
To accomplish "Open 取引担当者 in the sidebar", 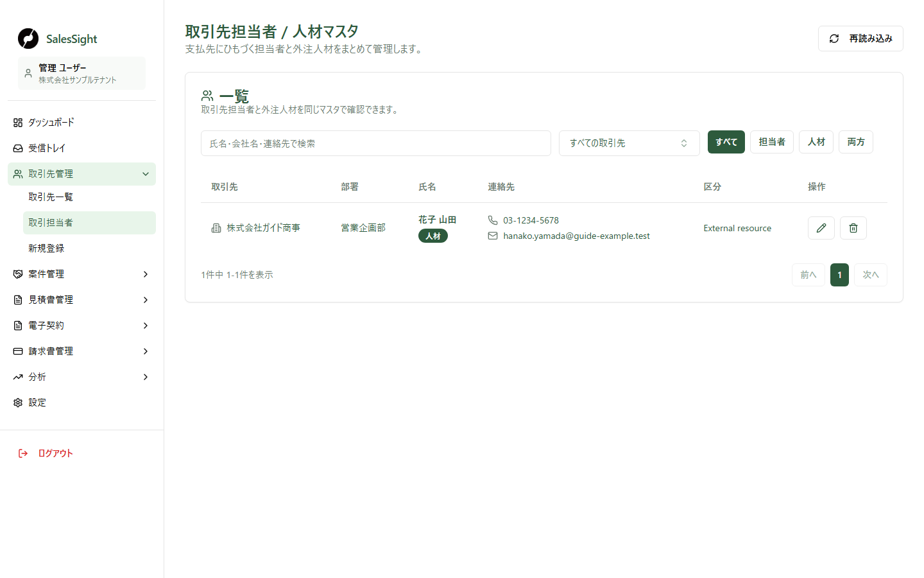I will point(89,223).
